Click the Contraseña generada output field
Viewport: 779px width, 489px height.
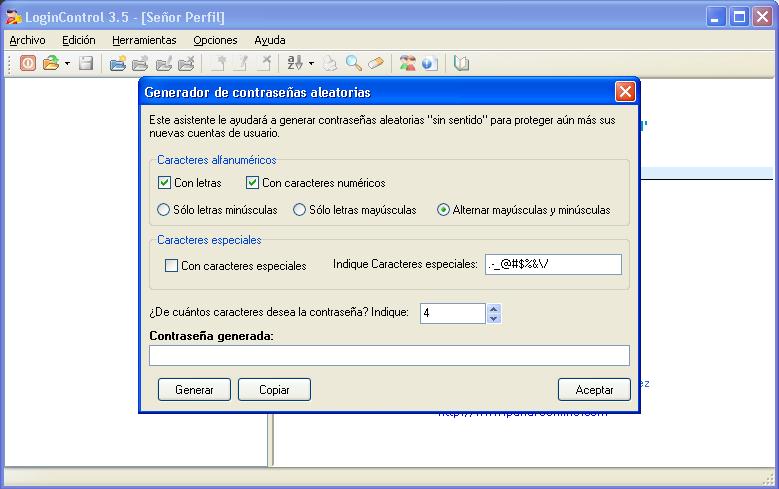click(389, 356)
